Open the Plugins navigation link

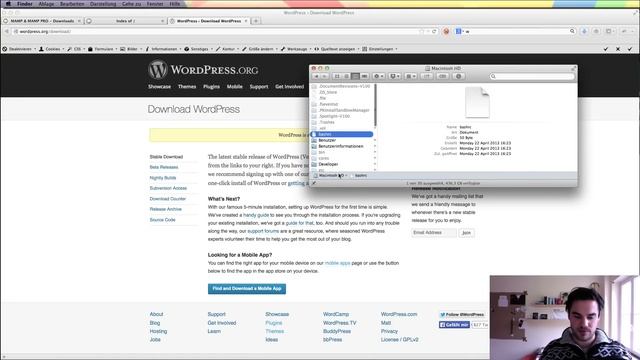[211, 87]
